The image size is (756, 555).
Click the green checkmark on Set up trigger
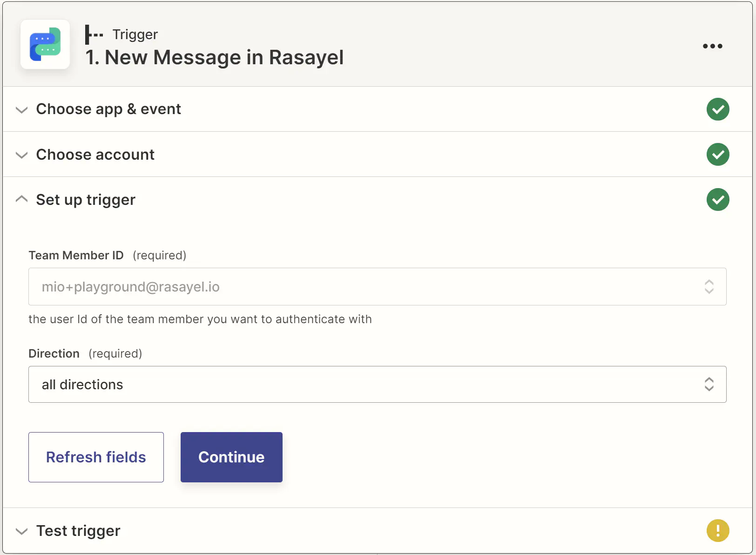click(x=718, y=199)
